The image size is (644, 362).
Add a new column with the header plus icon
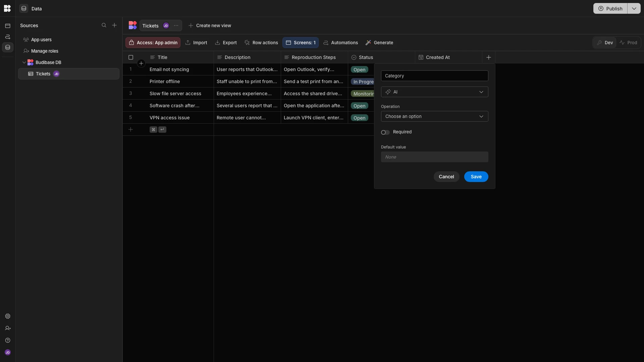[488, 57]
